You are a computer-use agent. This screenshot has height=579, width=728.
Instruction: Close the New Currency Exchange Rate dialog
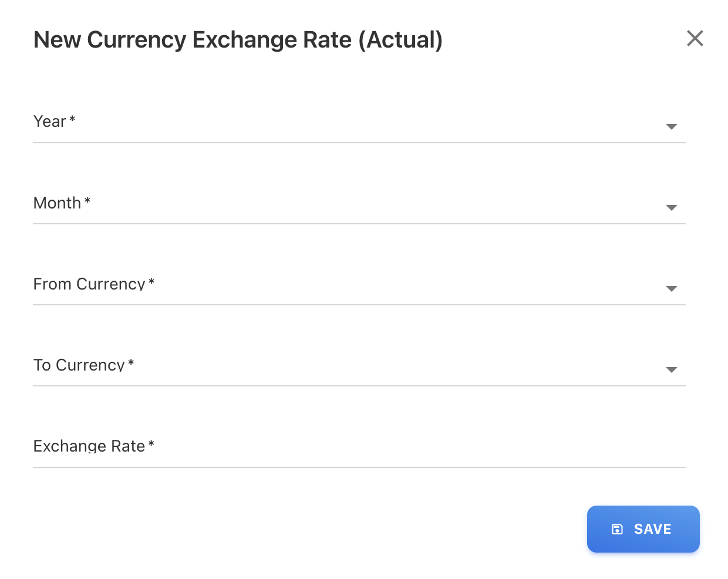click(x=695, y=39)
